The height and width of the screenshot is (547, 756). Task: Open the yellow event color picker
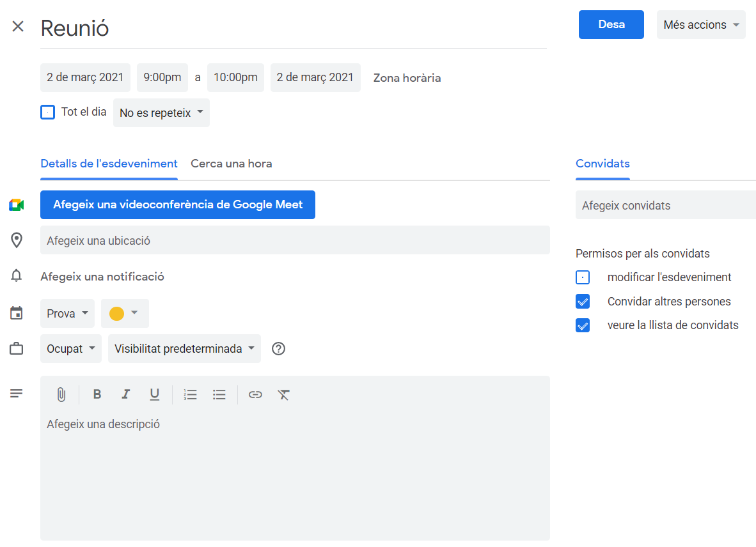click(125, 314)
